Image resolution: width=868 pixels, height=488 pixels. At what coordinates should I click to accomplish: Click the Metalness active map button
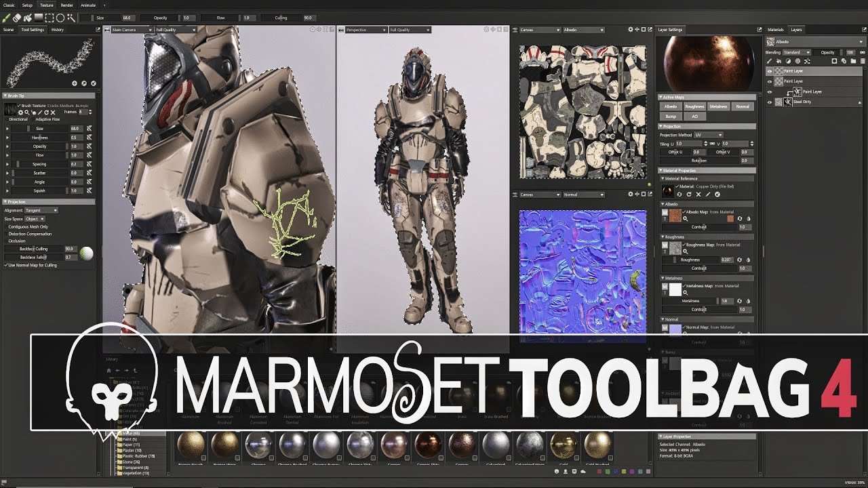point(718,106)
